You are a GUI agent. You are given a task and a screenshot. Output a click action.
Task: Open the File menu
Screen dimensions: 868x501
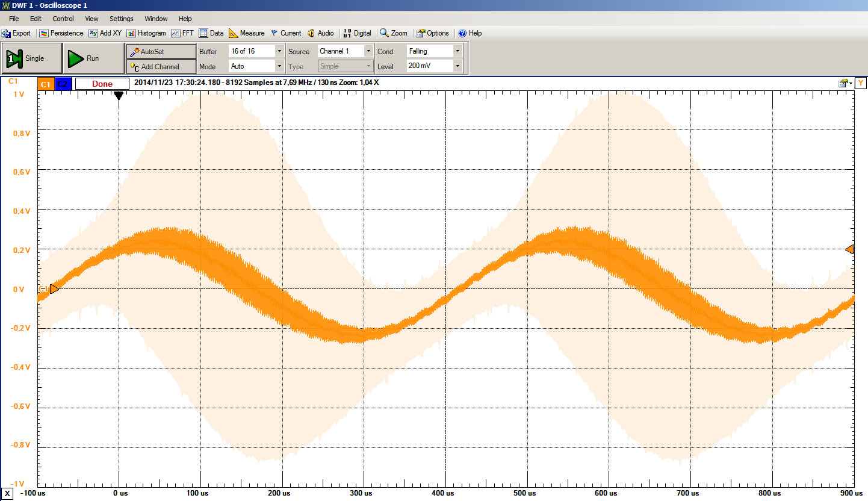[14, 19]
